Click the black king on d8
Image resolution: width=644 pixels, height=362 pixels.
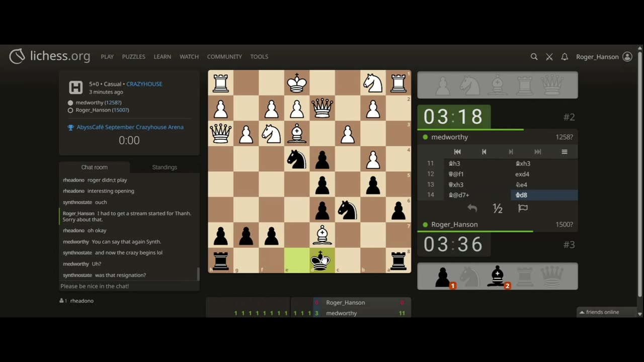point(322,260)
